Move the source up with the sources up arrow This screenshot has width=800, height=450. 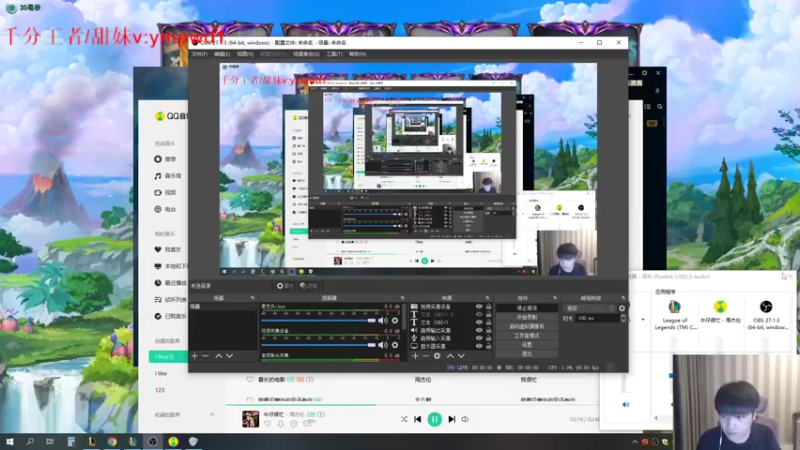point(450,356)
